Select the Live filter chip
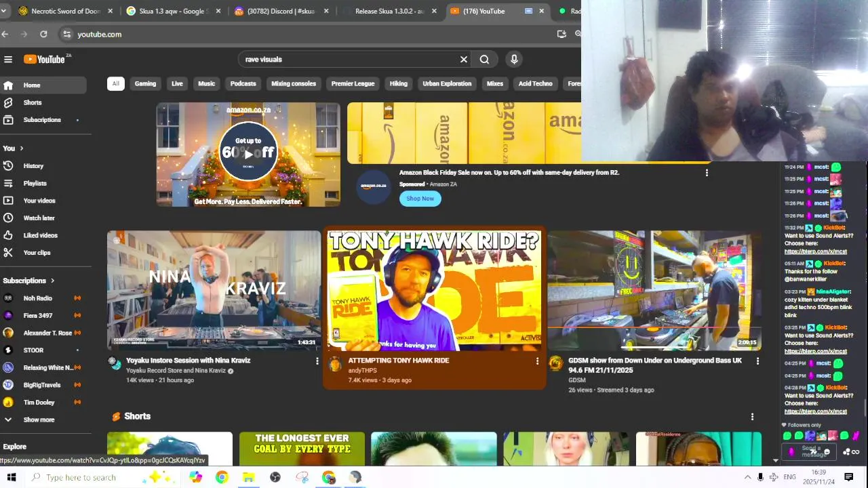Image resolution: width=868 pixels, height=488 pixels. pos(177,84)
